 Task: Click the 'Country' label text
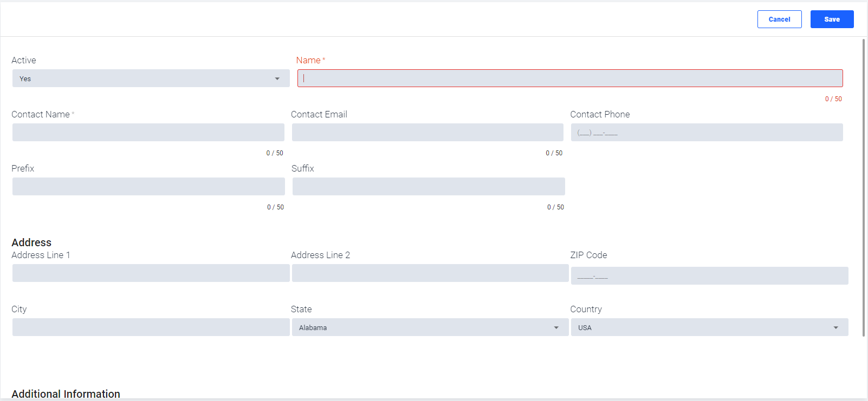pos(586,309)
